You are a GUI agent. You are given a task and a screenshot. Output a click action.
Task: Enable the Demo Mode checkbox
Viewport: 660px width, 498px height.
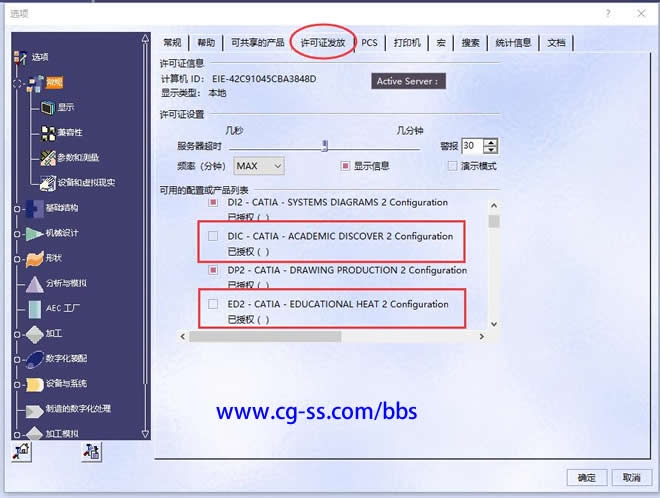click(x=452, y=166)
